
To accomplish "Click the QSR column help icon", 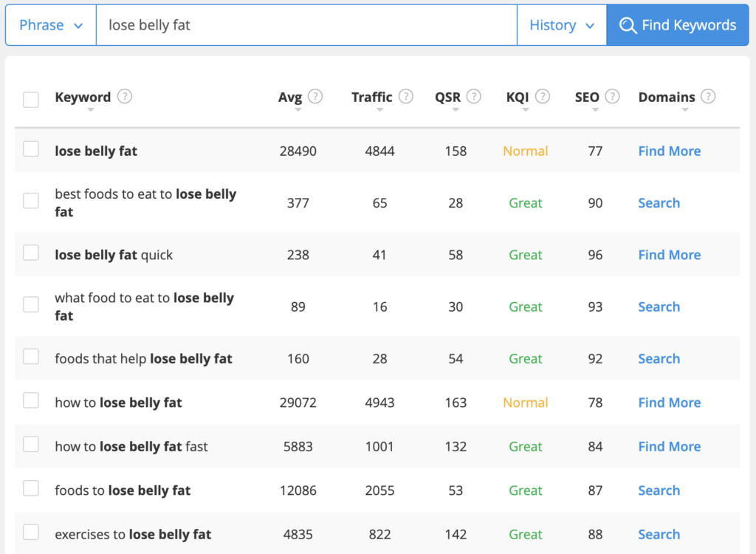I will (474, 96).
